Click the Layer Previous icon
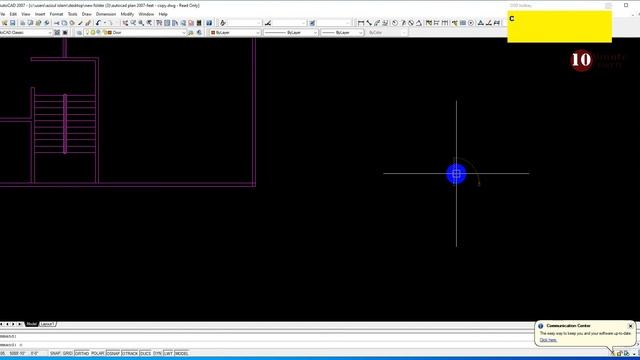The image size is (640, 360). (x=199, y=33)
